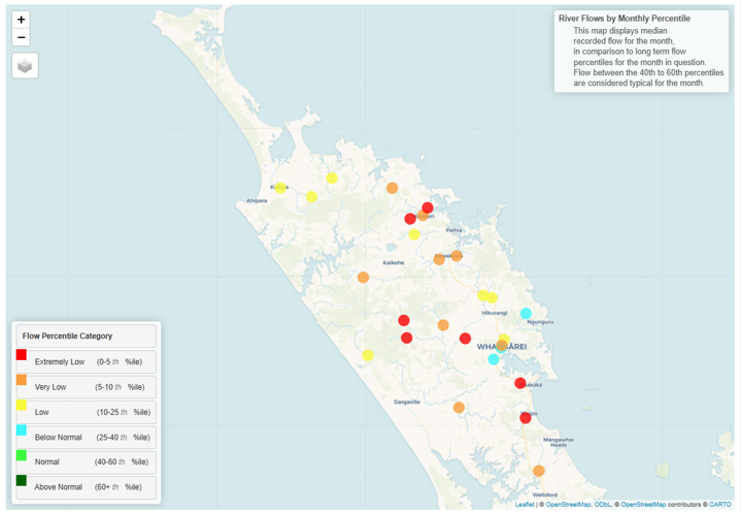
Task: Click the yellow Low legend swatch
Action: 21,405
